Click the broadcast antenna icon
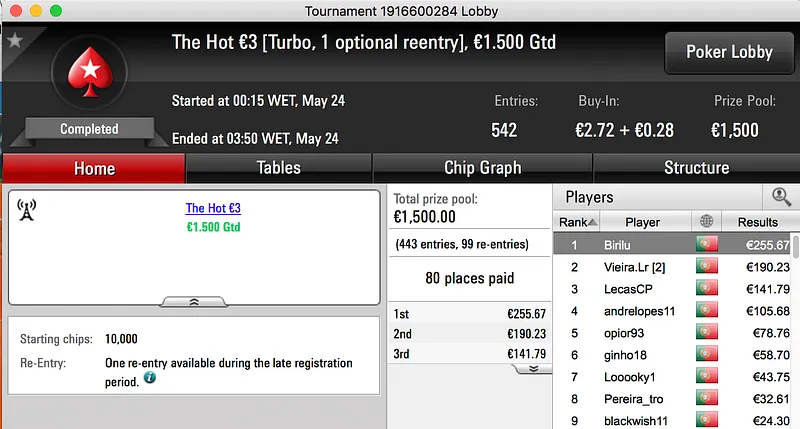 tap(27, 210)
